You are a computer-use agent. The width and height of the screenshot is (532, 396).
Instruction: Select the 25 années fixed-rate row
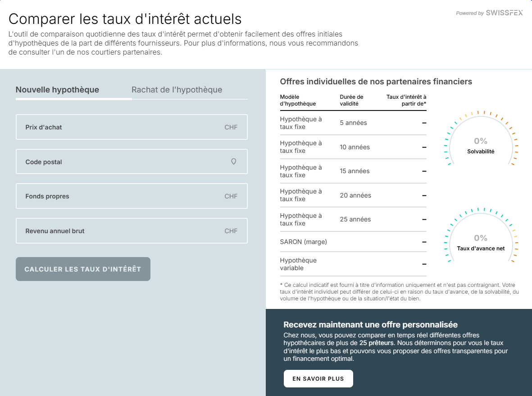353,219
